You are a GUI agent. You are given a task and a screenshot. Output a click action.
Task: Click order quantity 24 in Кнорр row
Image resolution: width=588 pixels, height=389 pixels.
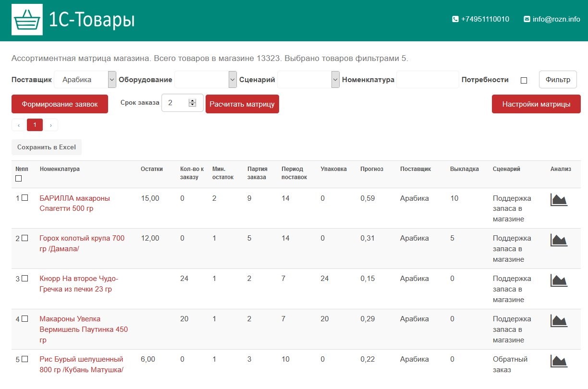(184, 279)
